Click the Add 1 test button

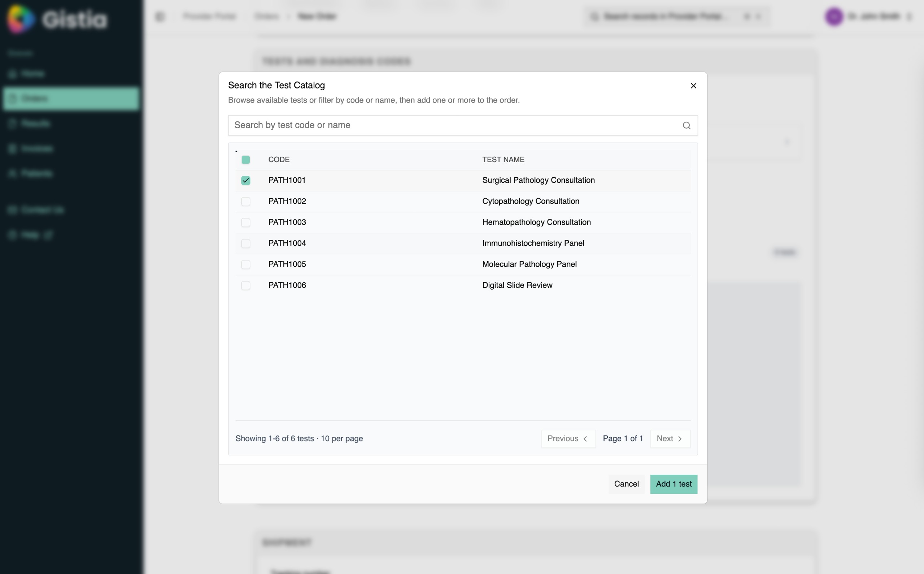tap(674, 484)
